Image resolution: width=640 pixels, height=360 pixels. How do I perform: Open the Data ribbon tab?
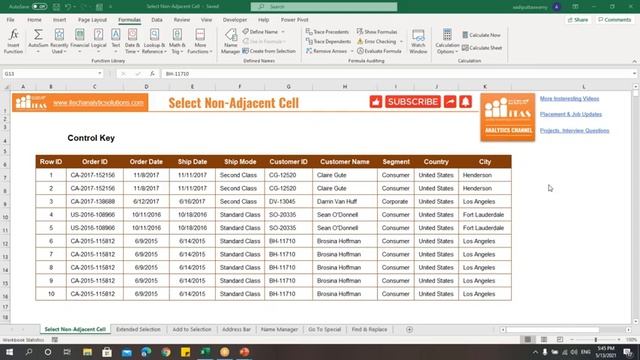[157, 20]
